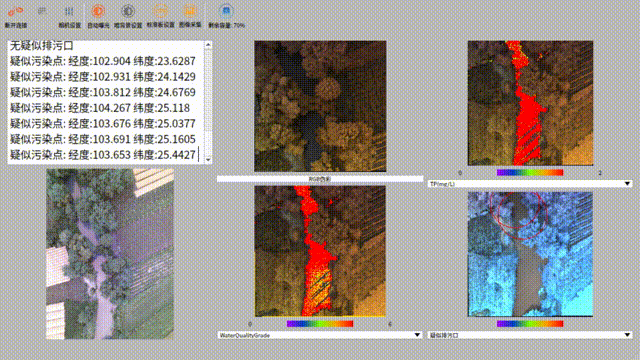640x360 pixels.
Task: Click the aerial RGB photo thumbnail at lower left
Action: 110,254
